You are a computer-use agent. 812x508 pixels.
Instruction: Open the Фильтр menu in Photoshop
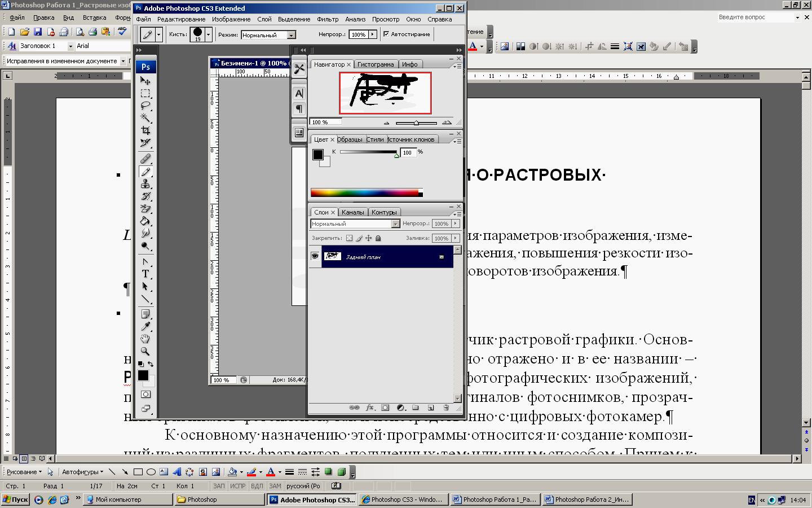(x=328, y=19)
